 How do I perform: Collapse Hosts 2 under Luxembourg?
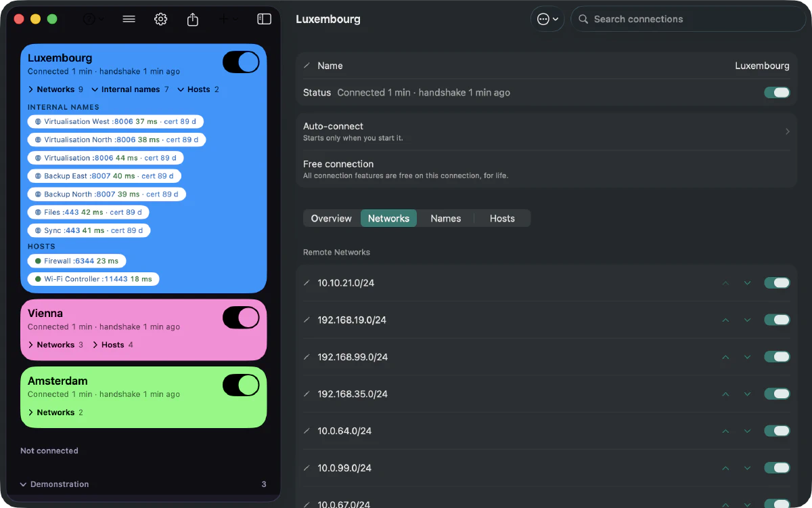tap(198, 89)
